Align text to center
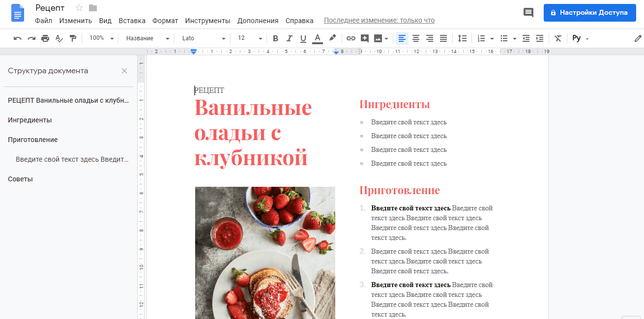Viewport: 644px width, 319px height. pos(415,38)
